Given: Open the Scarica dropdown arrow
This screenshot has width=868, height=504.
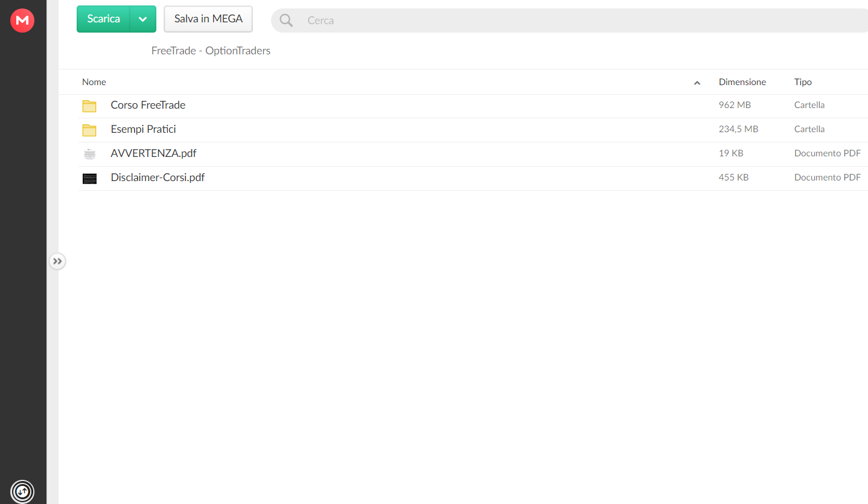Looking at the screenshot, I should [x=143, y=19].
